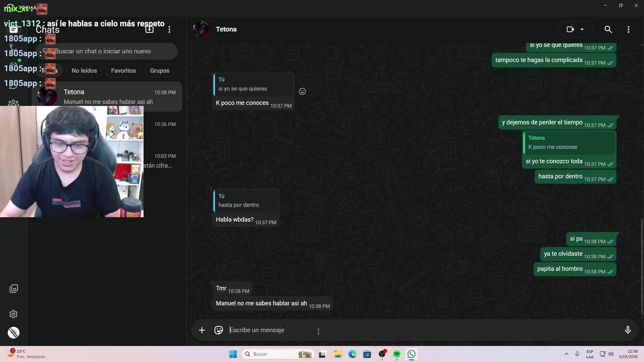
Task: Click the taskbar Buscar search box
Action: pyautogui.click(x=278, y=354)
